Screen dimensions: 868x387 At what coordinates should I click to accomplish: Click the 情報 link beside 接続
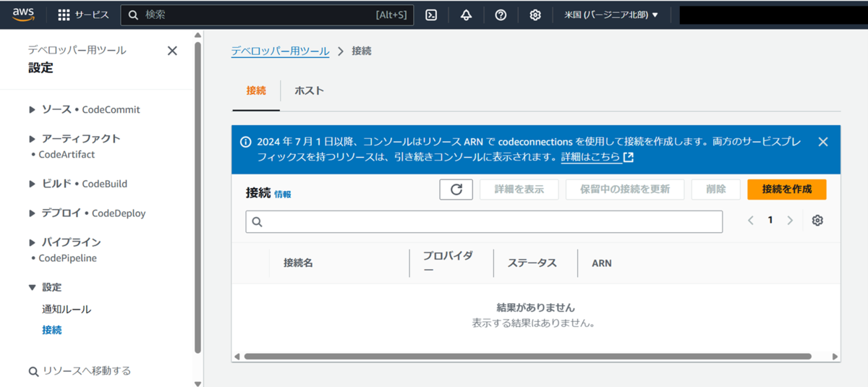(x=283, y=195)
